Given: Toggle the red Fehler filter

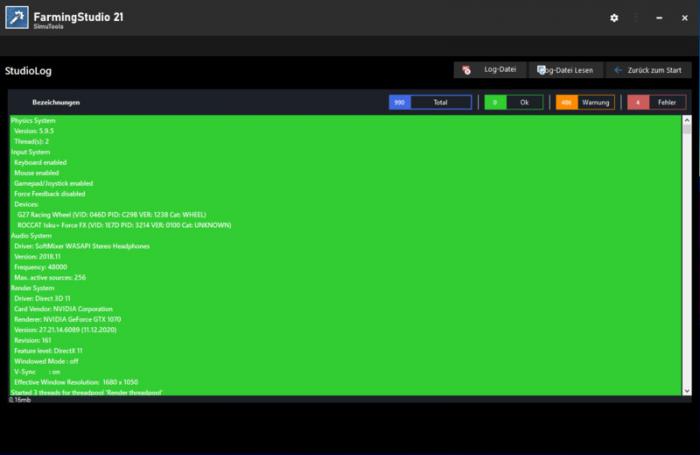Looking at the screenshot, I should click(656, 102).
